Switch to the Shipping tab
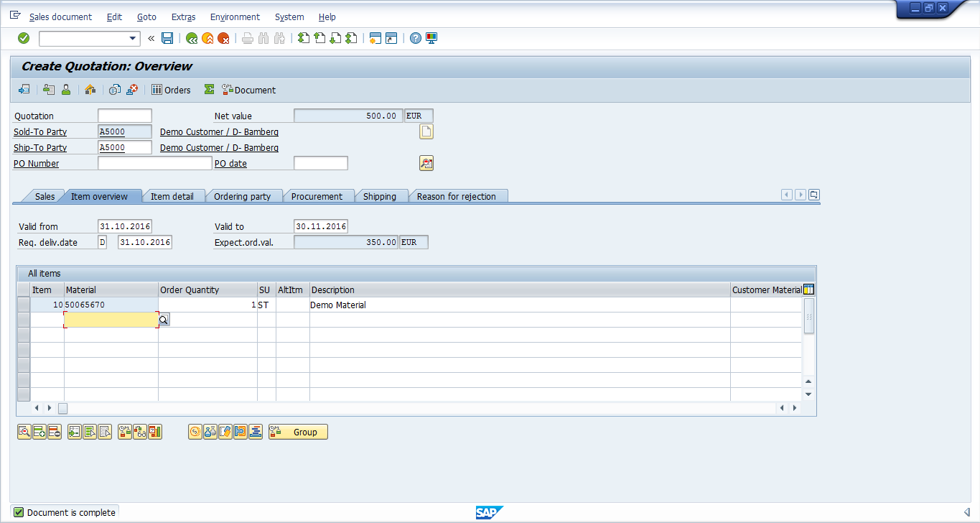The image size is (980, 523). tap(379, 196)
